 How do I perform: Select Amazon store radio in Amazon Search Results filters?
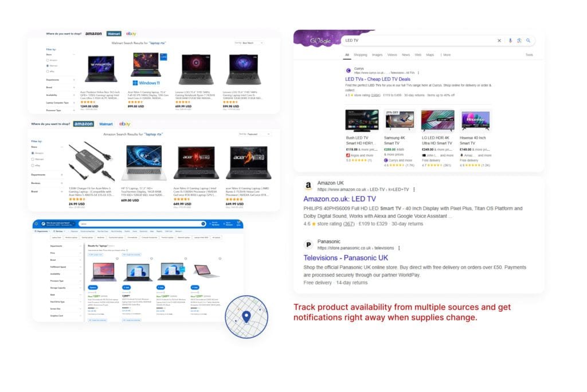[x=33, y=153]
